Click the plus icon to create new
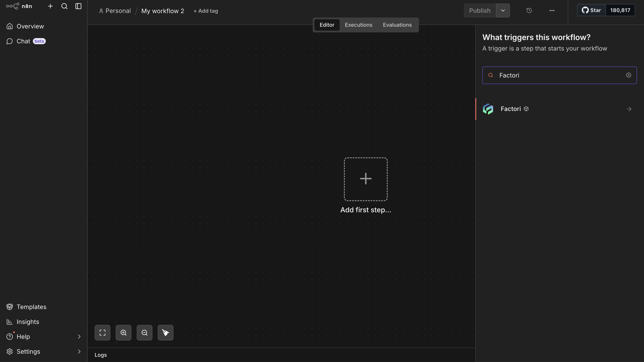 [50, 6]
